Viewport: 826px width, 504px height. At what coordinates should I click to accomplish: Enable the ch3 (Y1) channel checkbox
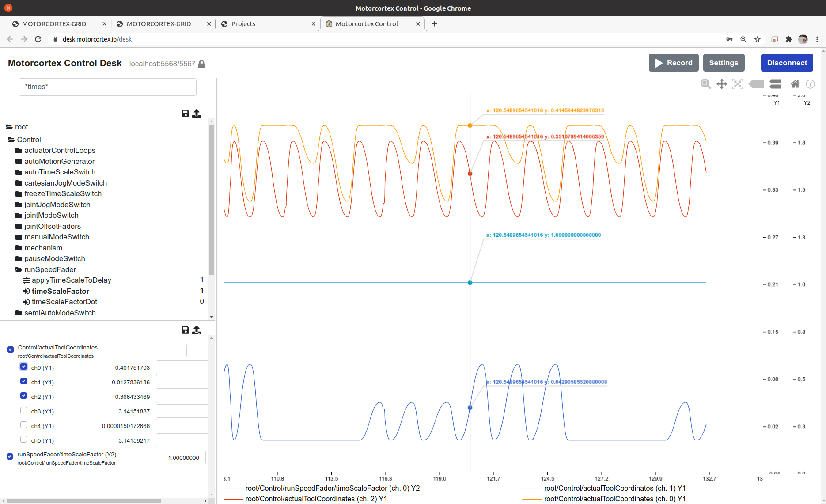pos(24,410)
